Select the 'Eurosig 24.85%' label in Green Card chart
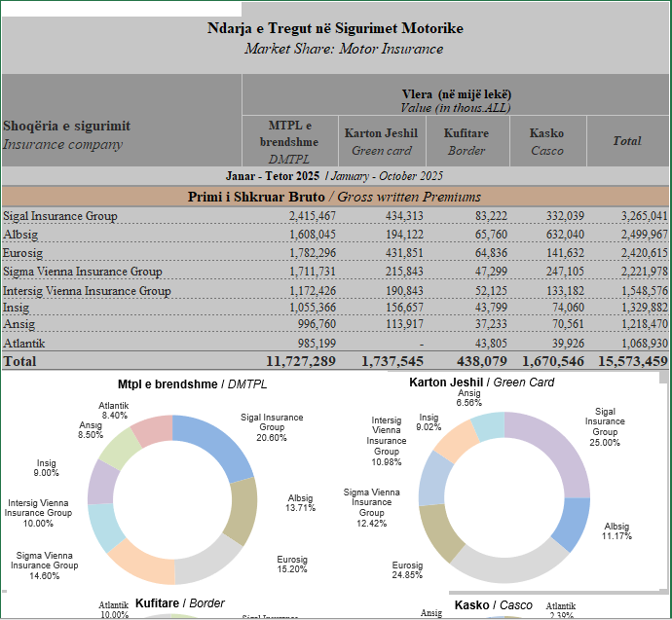672x620 pixels. coord(407,570)
